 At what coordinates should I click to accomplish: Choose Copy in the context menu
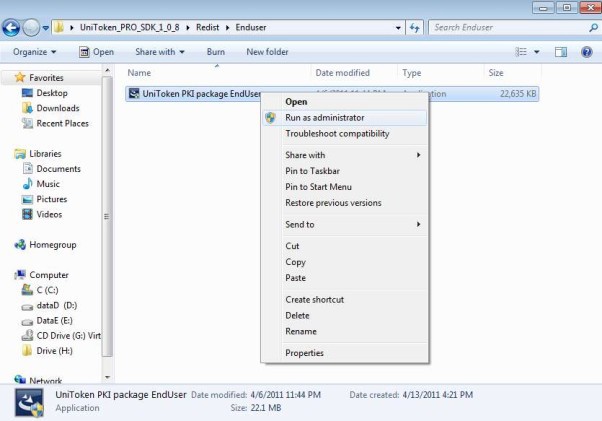(344, 262)
